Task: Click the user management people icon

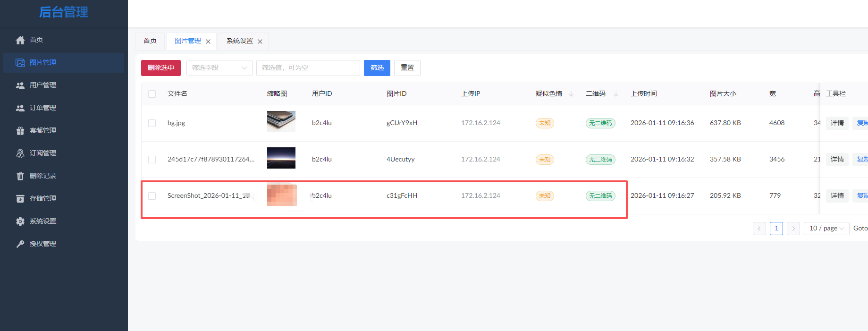Action: (20, 85)
